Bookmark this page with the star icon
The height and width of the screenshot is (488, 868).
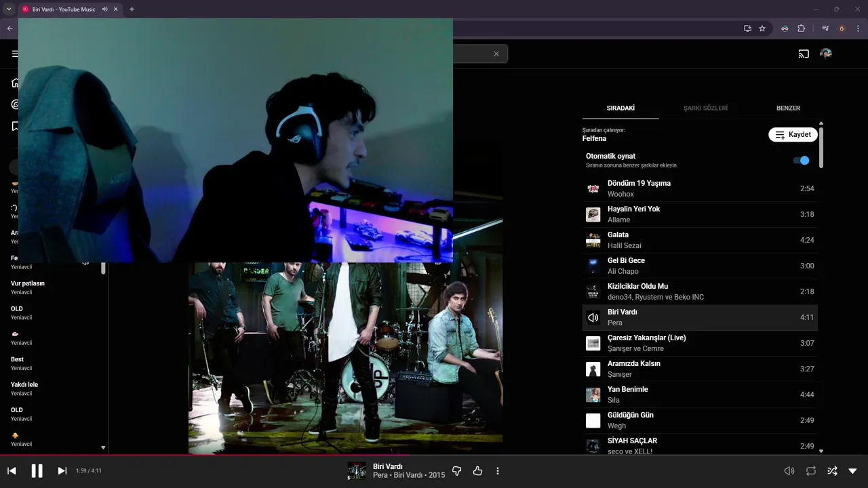click(x=762, y=28)
